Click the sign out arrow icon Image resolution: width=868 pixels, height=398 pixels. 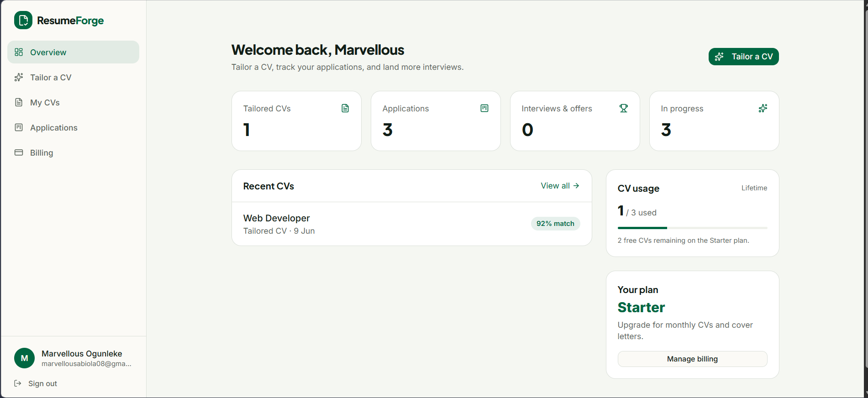click(x=18, y=383)
